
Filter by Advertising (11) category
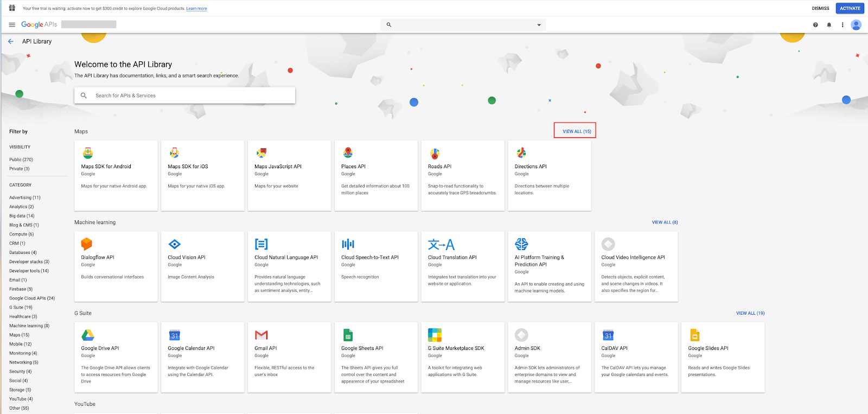(x=25, y=198)
